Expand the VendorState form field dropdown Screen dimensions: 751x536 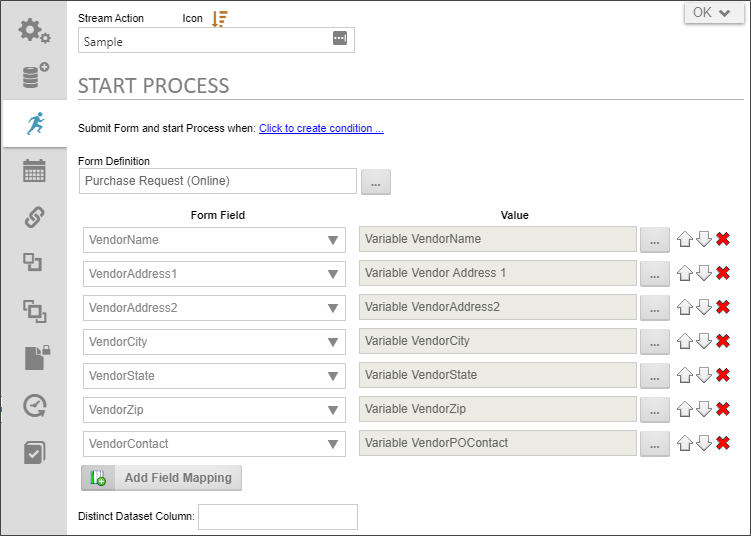[333, 376]
